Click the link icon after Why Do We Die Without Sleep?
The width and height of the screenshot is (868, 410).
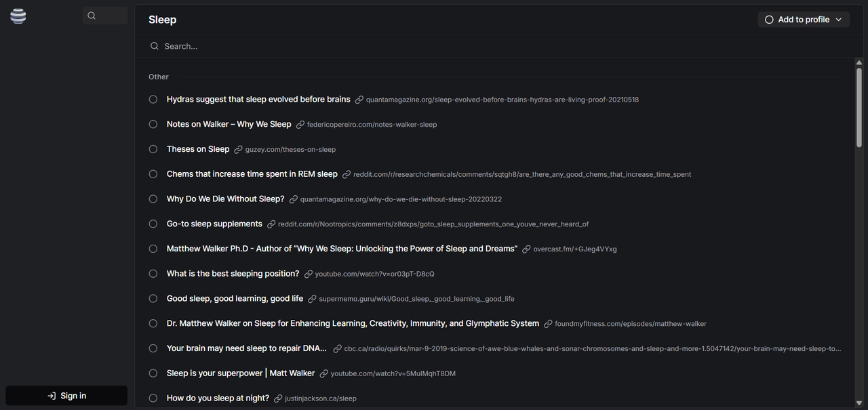coord(294,199)
